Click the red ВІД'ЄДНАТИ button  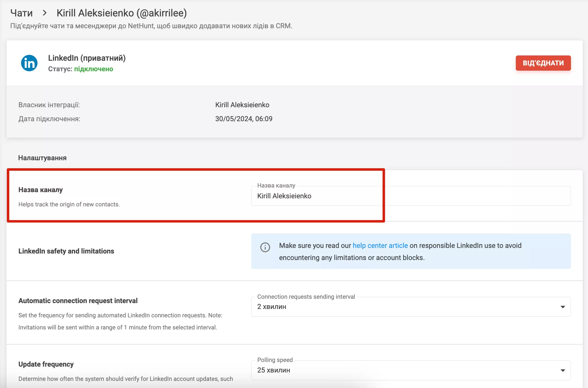tap(543, 63)
